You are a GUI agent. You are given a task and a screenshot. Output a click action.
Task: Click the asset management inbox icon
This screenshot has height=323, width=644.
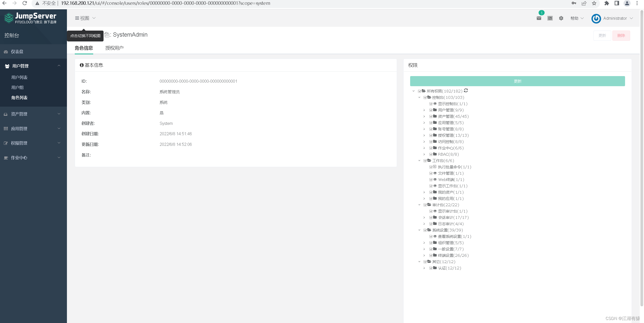6,114
